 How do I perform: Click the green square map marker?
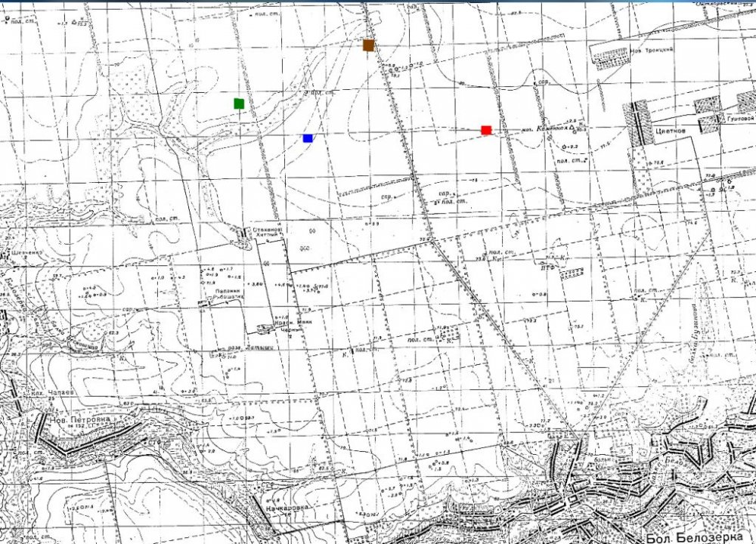click(239, 104)
